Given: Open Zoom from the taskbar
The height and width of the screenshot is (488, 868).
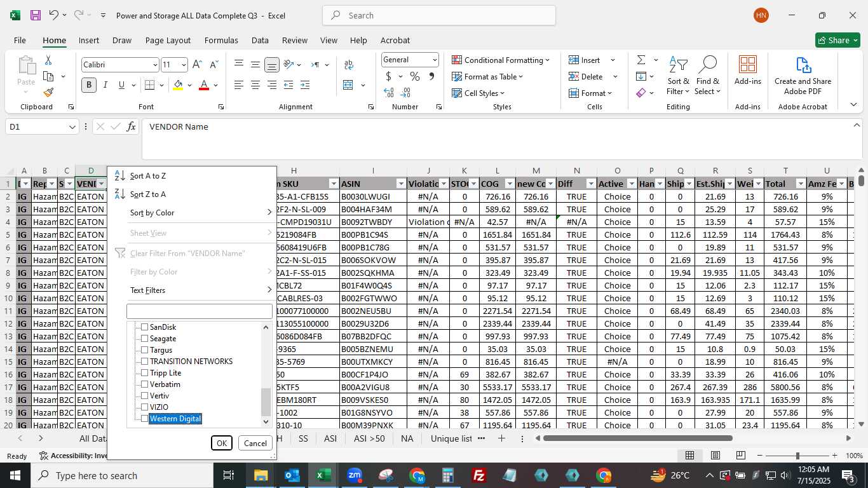Looking at the screenshot, I should [355, 475].
